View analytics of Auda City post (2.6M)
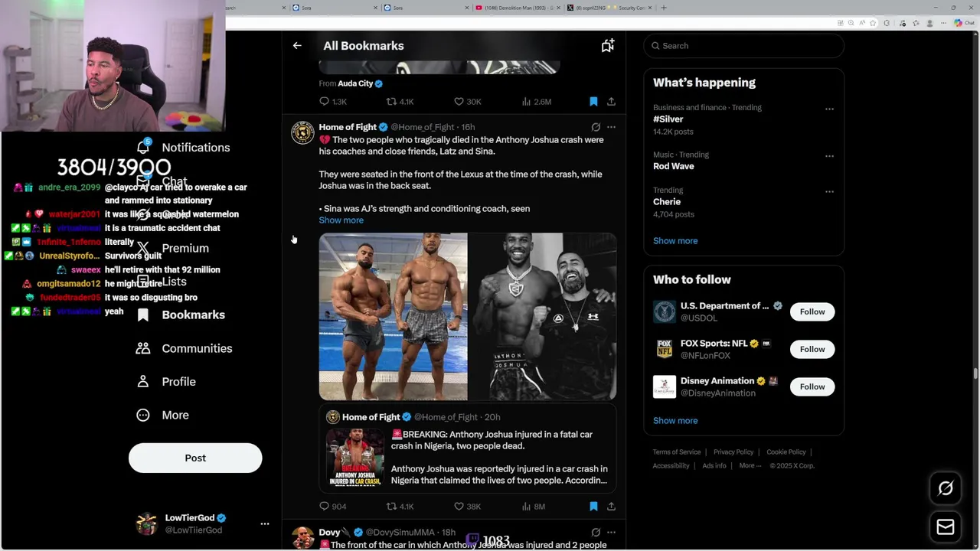 [536, 102]
